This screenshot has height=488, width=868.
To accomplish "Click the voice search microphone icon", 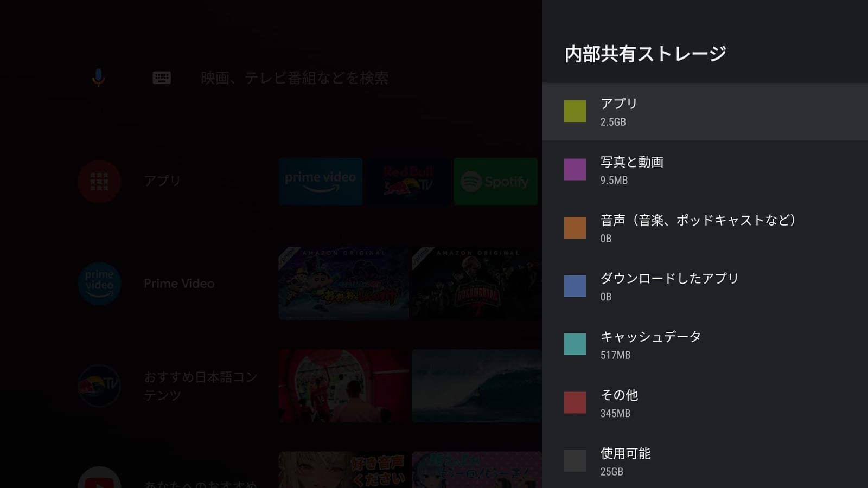I will click(98, 78).
